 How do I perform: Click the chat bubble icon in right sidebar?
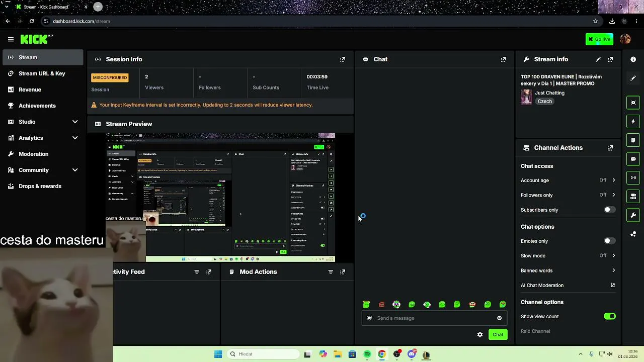(x=633, y=159)
